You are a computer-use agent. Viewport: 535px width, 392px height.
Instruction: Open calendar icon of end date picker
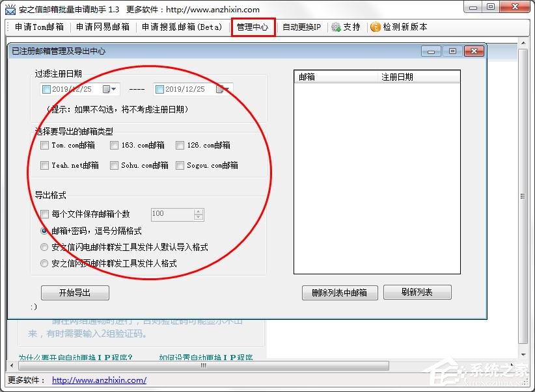[x=220, y=89]
